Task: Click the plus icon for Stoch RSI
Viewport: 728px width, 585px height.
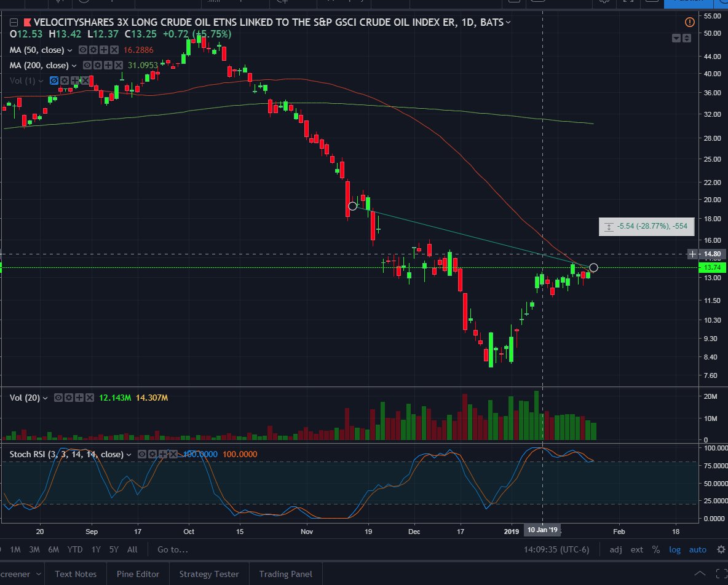Action: click(162, 454)
